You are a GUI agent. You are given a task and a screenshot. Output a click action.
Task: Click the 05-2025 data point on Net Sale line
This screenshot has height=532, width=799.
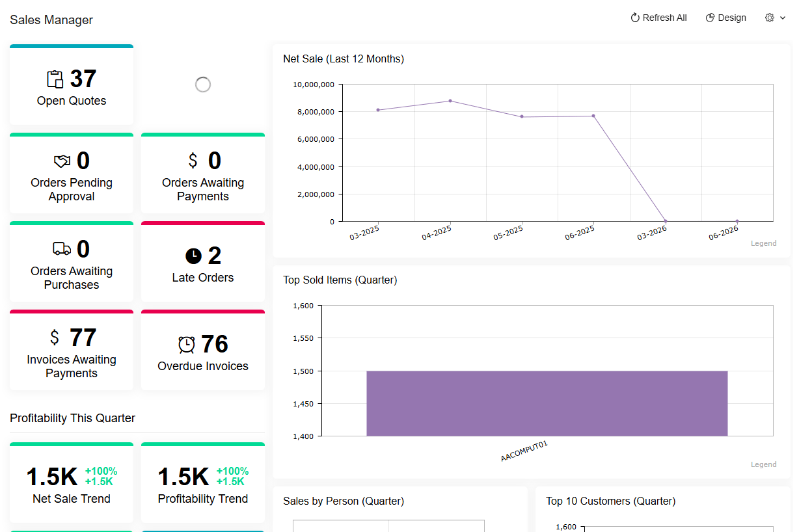tap(522, 116)
